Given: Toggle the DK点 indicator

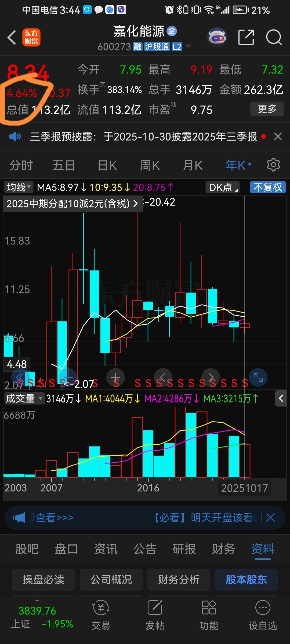Looking at the screenshot, I should tap(223, 187).
